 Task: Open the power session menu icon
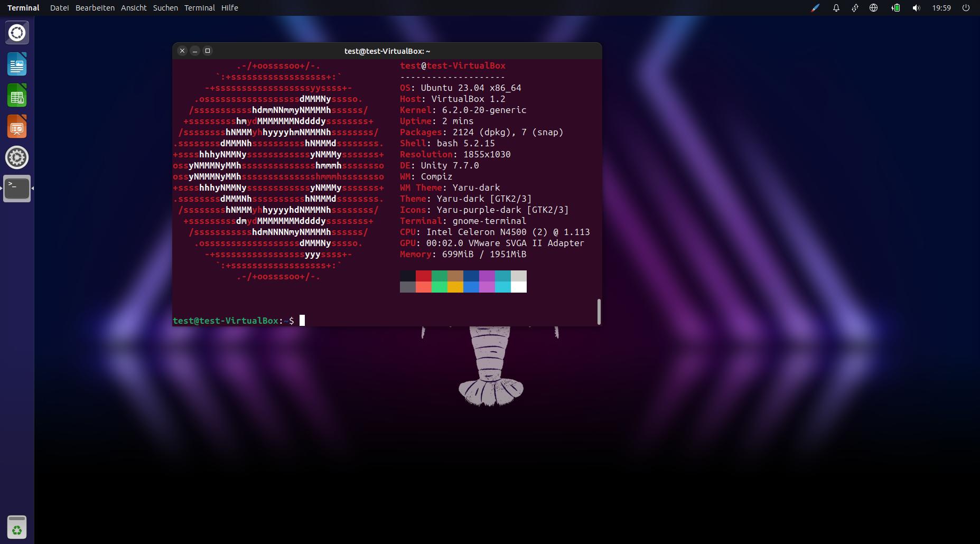(x=966, y=8)
